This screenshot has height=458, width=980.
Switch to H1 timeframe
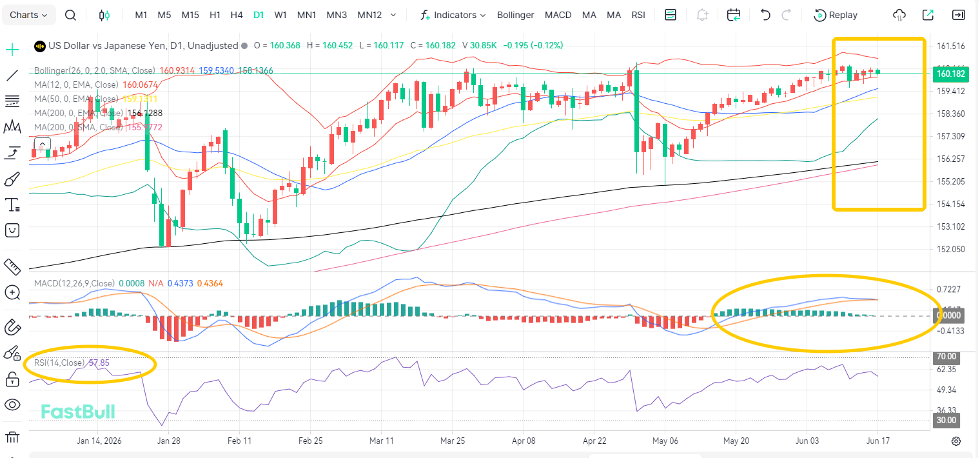[215, 15]
